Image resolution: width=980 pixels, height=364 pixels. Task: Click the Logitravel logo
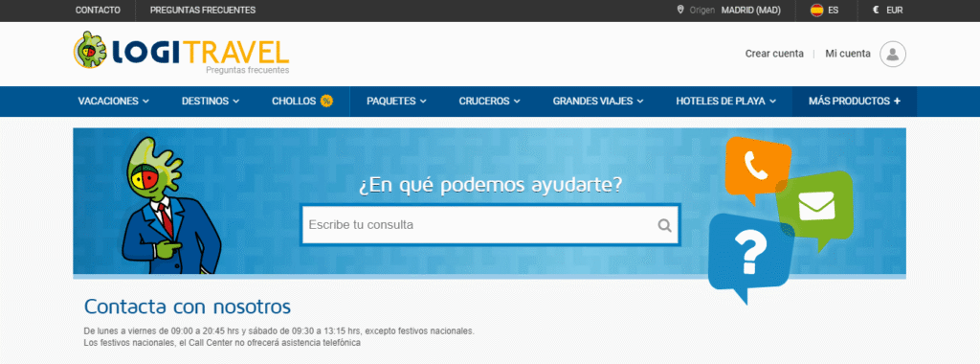tap(181, 52)
